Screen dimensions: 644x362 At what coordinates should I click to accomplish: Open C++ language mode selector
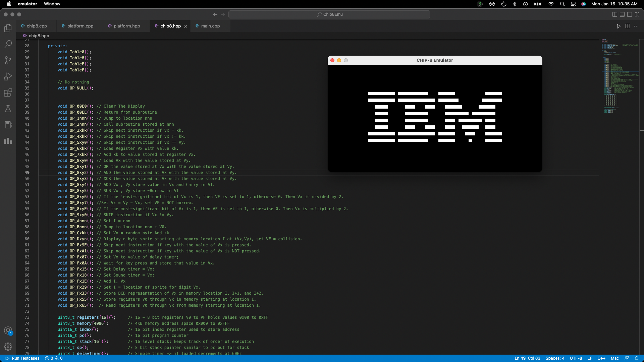tap(601, 358)
